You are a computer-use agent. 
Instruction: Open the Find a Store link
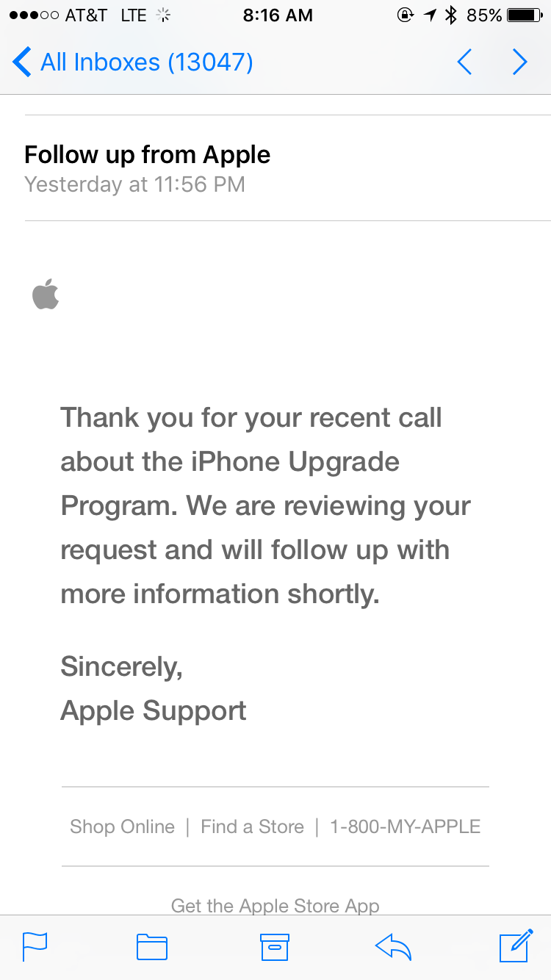[252, 826]
